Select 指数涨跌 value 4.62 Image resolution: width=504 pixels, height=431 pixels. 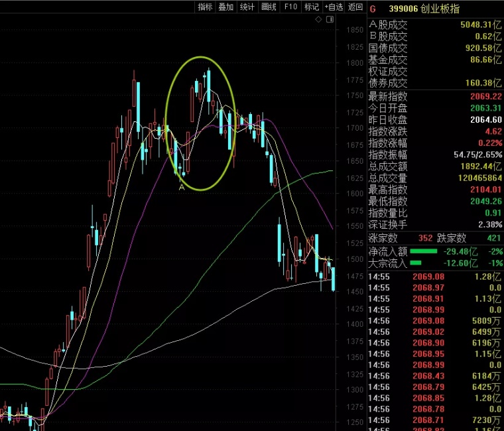(x=493, y=131)
